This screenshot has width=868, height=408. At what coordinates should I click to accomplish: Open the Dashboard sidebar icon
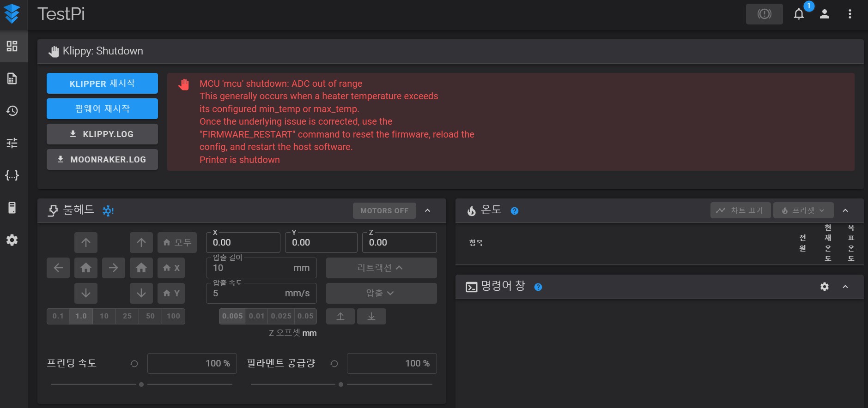tap(12, 46)
